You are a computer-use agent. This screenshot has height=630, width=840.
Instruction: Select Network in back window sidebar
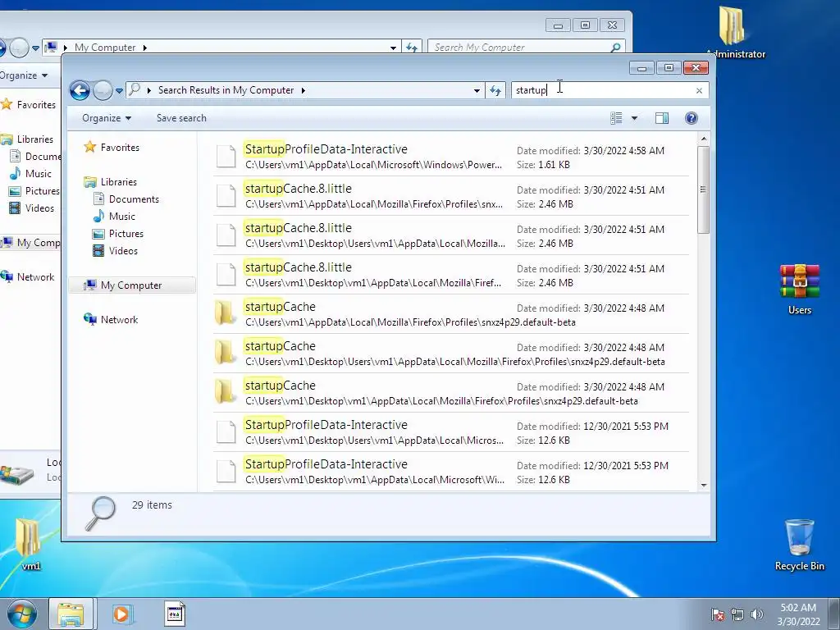point(28,277)
